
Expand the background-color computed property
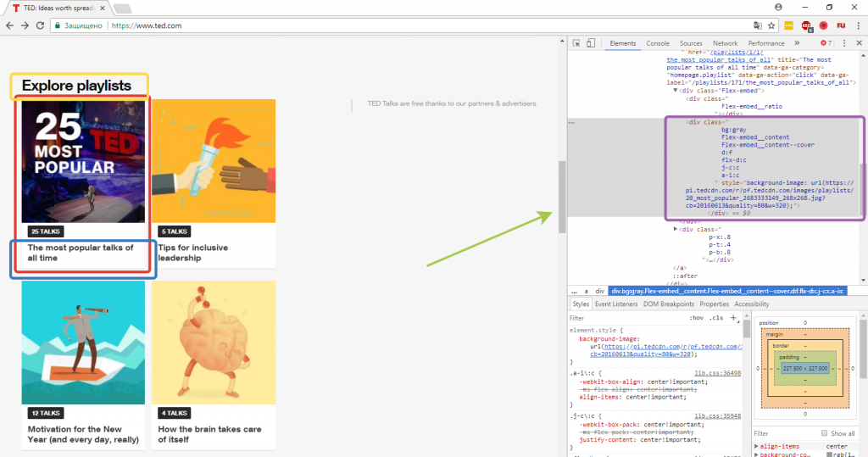756,454
